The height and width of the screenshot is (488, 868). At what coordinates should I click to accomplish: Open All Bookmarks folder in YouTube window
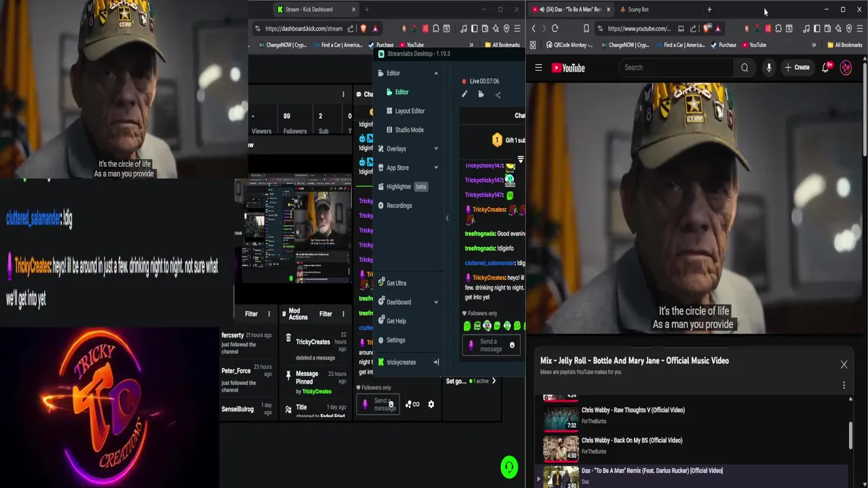(844, 45)
